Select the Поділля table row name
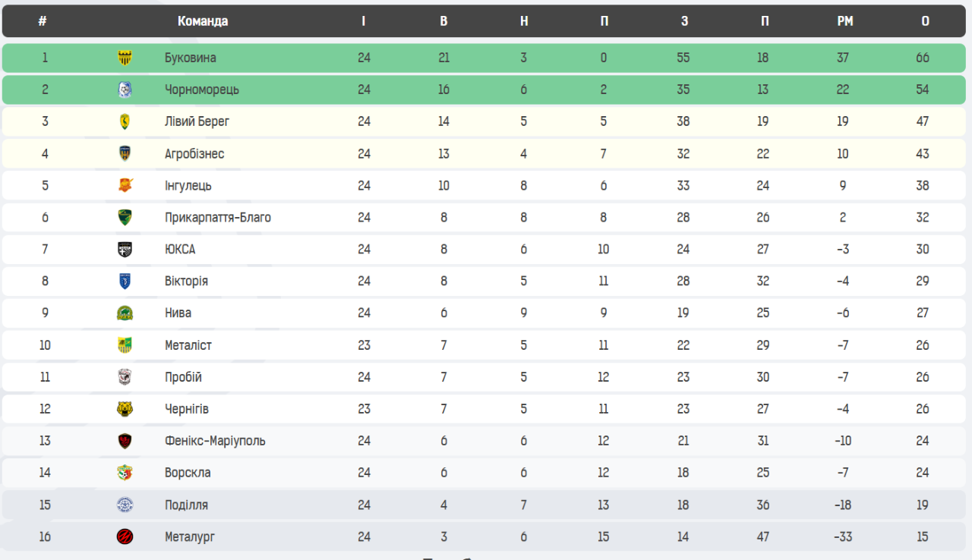This screenshot has height=560, width=972. click(x=186, y=505)
